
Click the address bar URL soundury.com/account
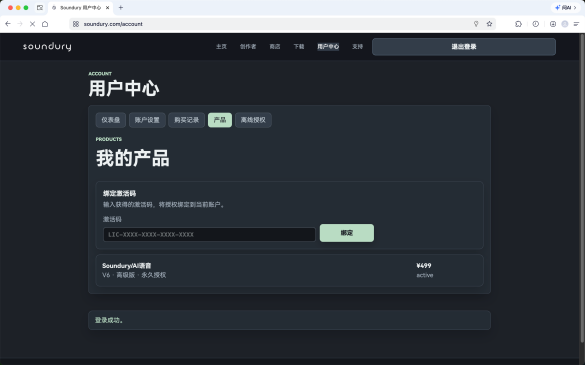pos(113,24)
